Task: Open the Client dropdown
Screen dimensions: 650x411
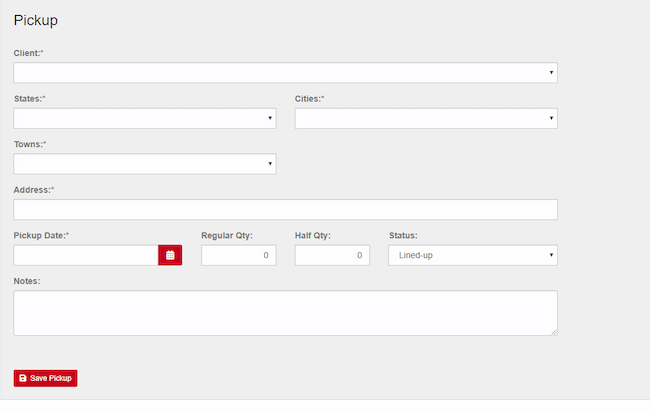Action: click(x=285, y=73)
